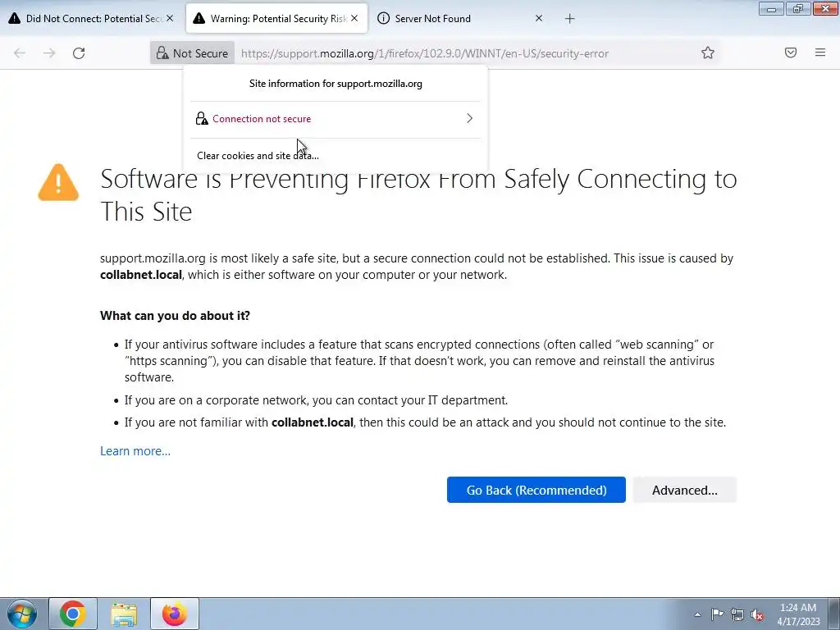Launch Chrome from the taskbar
Viewport: 840px width, 630px height.
click(73, 614)
